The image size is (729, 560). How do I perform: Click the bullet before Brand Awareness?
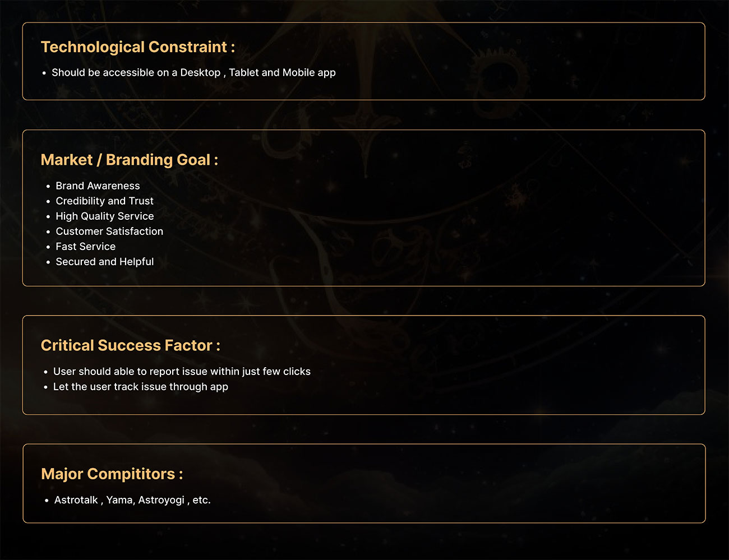click(48, 186)
